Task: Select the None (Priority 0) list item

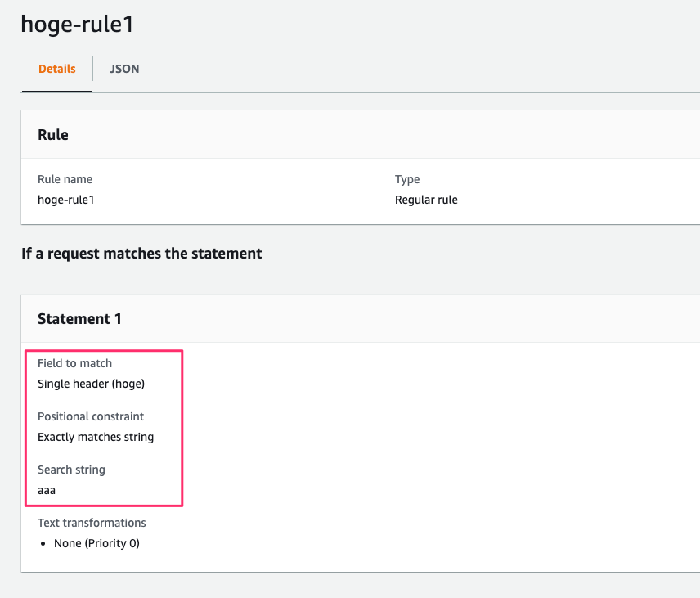Action: [96, 543]
